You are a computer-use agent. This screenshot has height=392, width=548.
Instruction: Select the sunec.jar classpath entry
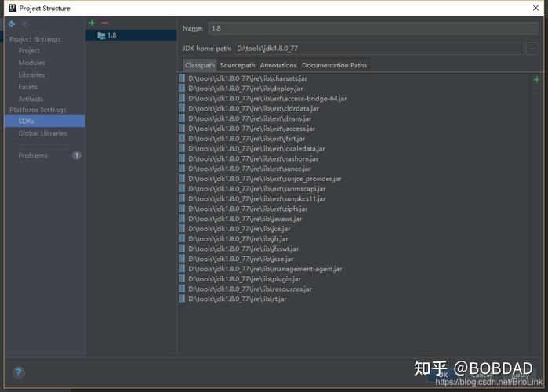pos(250,169)
